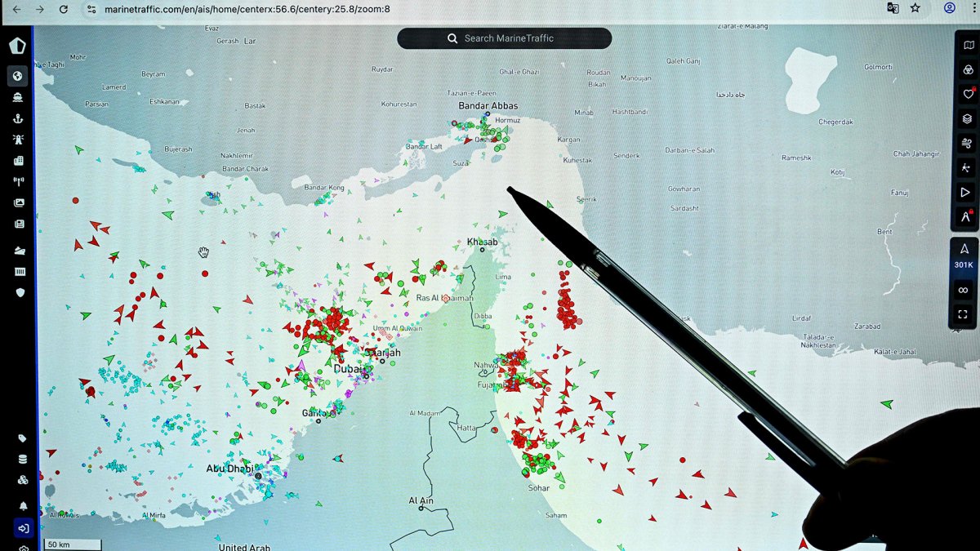
Task: Open the map type selector
Action: pyautogui.click(x=966, y=46)
